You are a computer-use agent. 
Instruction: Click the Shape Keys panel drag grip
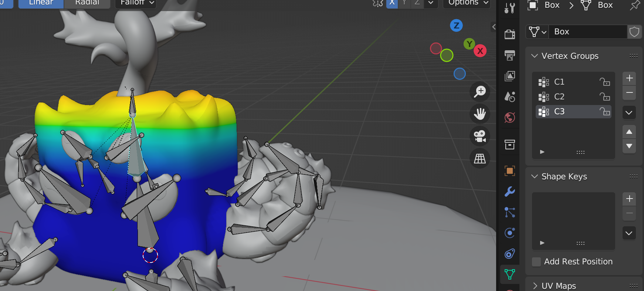pyautogui.click(x=634, y=176)
